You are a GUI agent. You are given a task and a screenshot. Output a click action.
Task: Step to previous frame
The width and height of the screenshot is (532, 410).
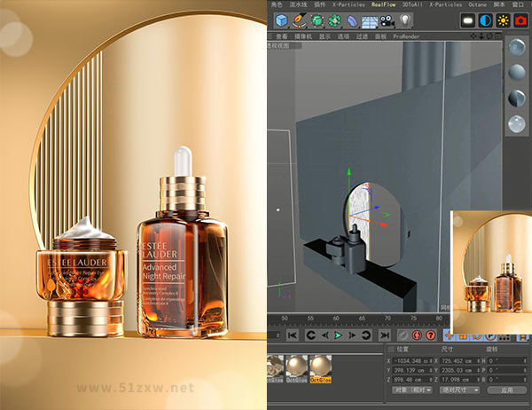pyautogui.click(x=325, y=335)
